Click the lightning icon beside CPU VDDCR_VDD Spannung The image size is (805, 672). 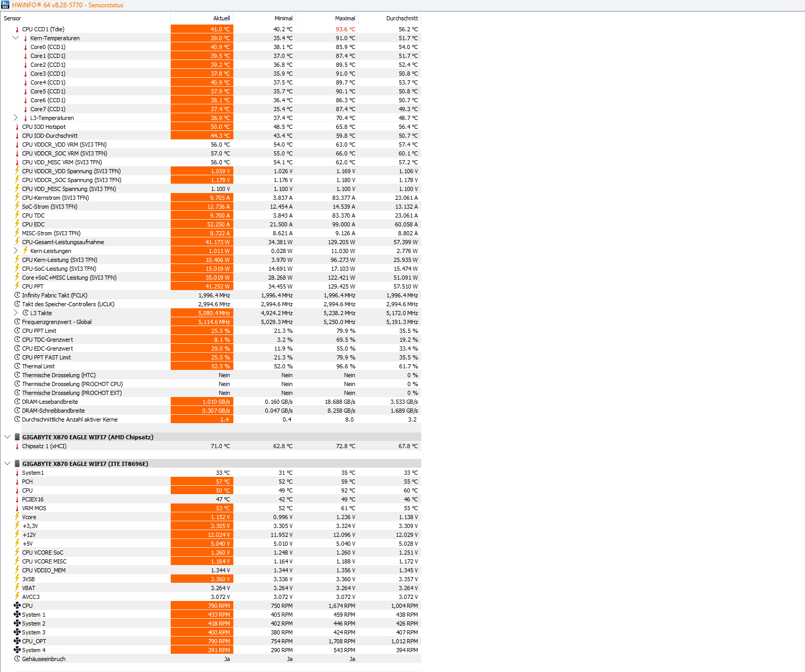pos(17,171)
